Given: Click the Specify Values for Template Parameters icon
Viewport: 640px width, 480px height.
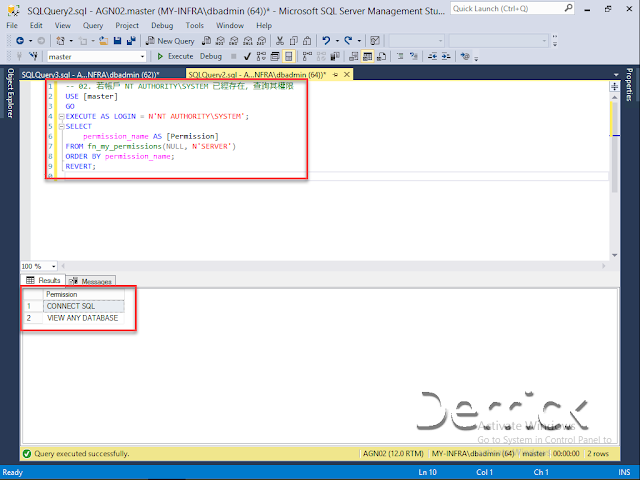Looking at the screenshot, I should pyautogui.click(x=465, y=56).
